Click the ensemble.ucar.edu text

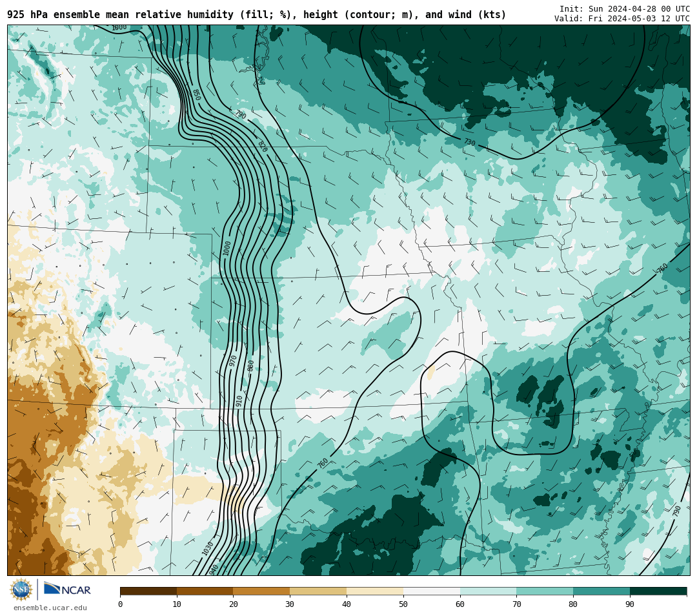(x=50, y=608)
